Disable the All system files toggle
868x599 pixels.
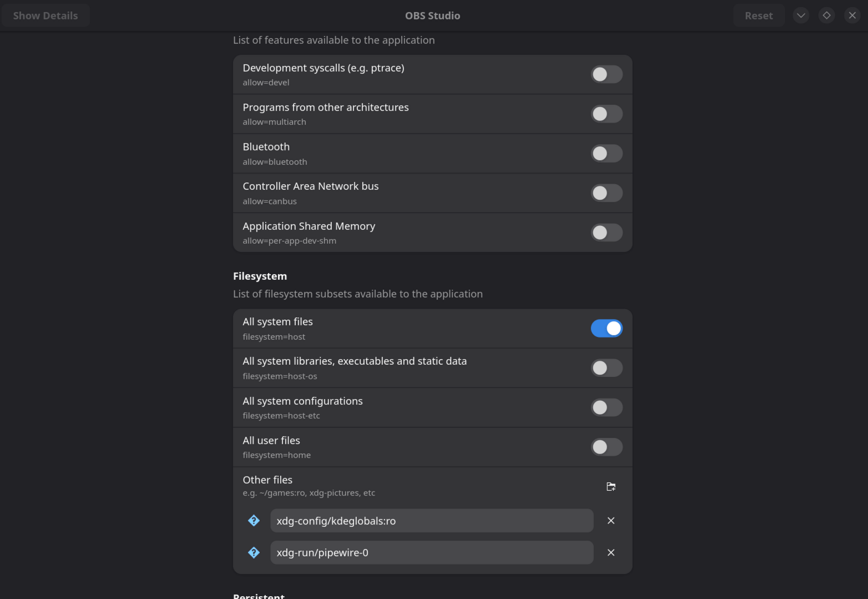[607, 329]
